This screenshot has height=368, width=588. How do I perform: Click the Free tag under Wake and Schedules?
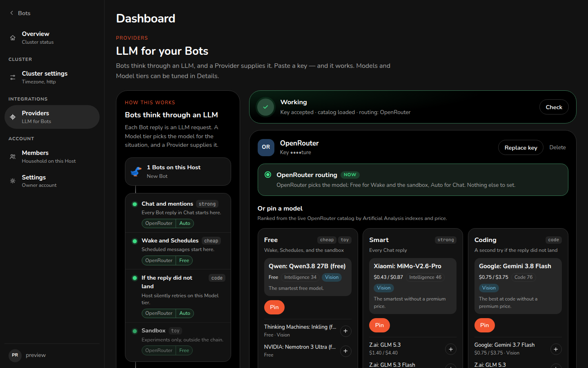click(x=184, y=260)
